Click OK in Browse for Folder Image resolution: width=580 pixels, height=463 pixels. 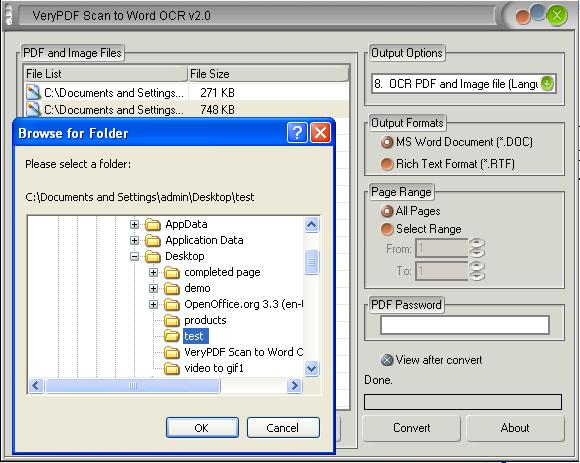tap(202, 428)
